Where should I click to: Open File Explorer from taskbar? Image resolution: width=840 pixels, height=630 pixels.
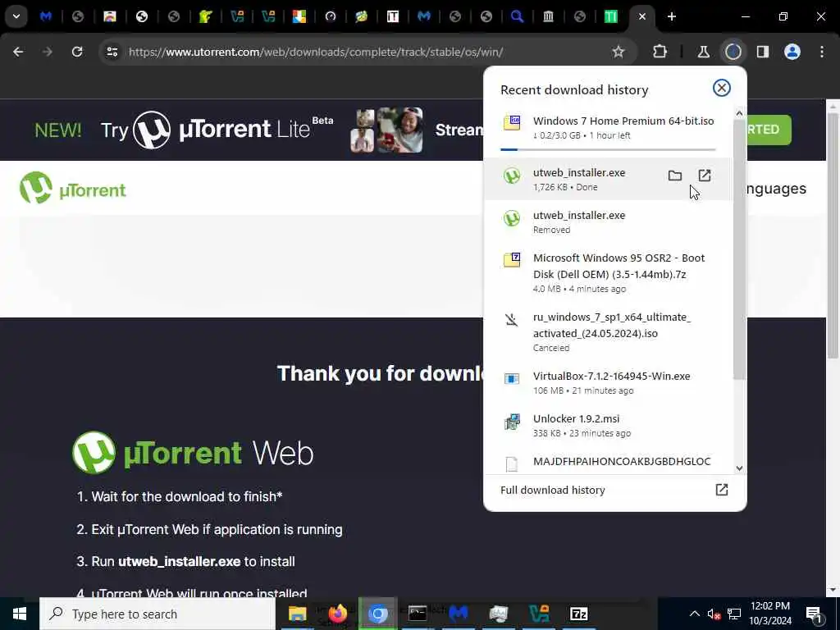tap(297, 614)
